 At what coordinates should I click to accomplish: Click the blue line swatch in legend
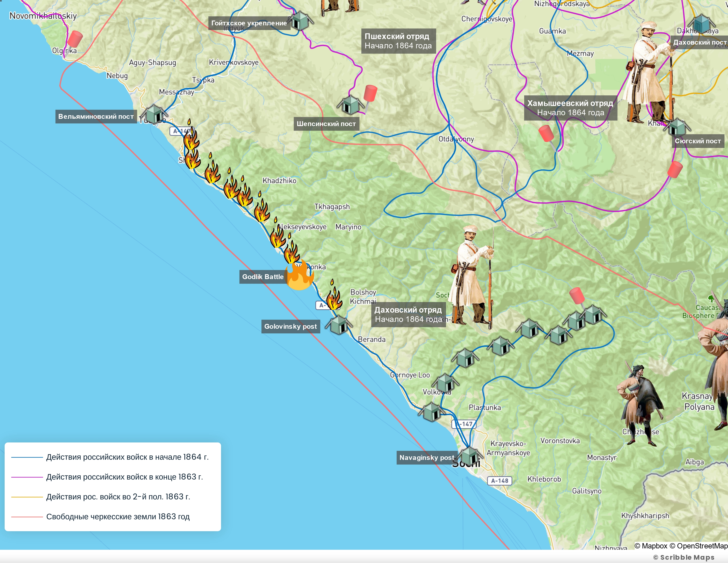(x=27, y=457)
